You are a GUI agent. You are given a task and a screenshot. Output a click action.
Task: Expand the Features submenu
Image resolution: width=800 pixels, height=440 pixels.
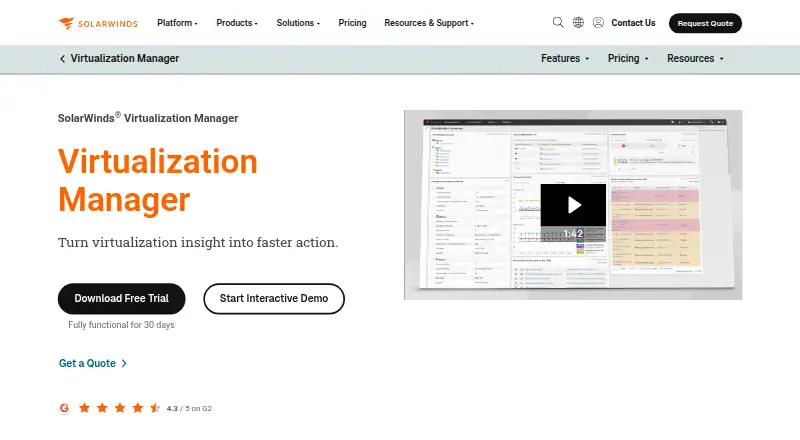coord(565,59)
